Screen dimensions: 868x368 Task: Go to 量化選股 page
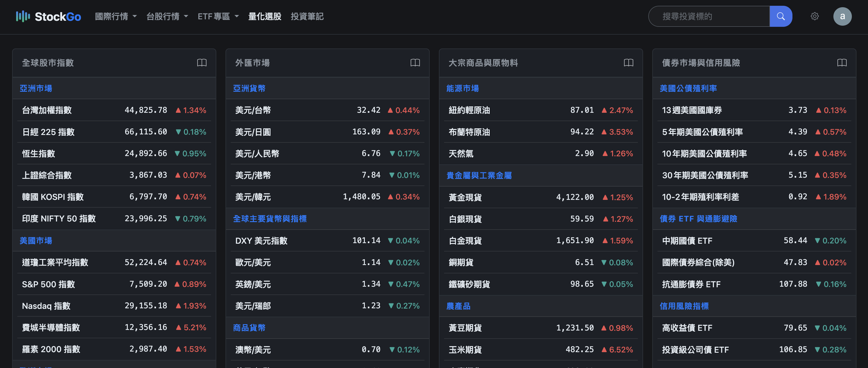tap(265, 16)
